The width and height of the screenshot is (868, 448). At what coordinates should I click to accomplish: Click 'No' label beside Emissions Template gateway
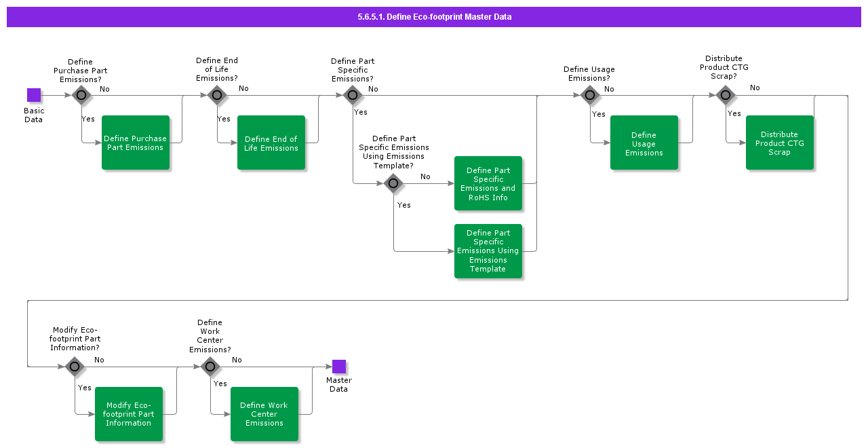[x=425, y=176]
